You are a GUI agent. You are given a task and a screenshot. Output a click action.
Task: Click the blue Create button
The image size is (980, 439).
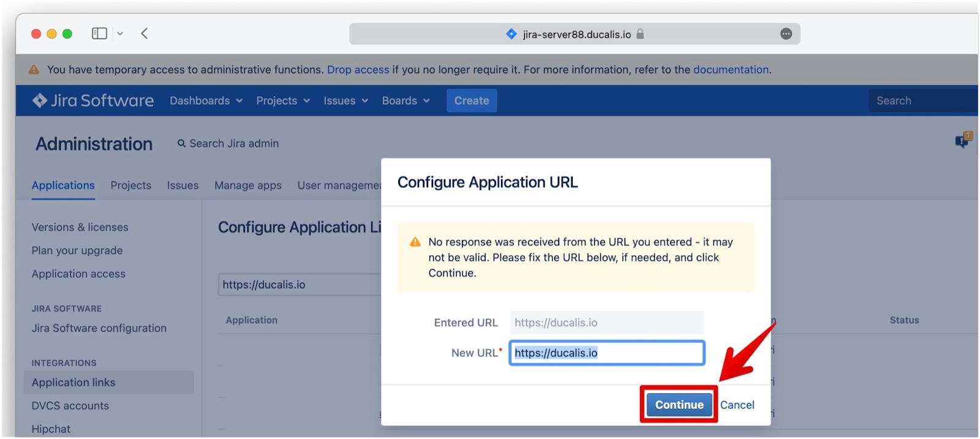pyautogui.click(x=472, y=100)
